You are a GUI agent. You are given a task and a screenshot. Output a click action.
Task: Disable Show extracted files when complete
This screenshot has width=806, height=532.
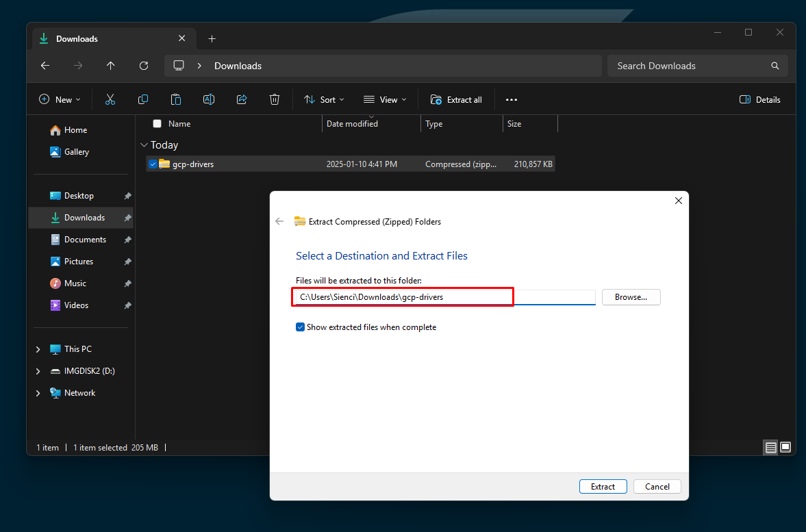300,327
